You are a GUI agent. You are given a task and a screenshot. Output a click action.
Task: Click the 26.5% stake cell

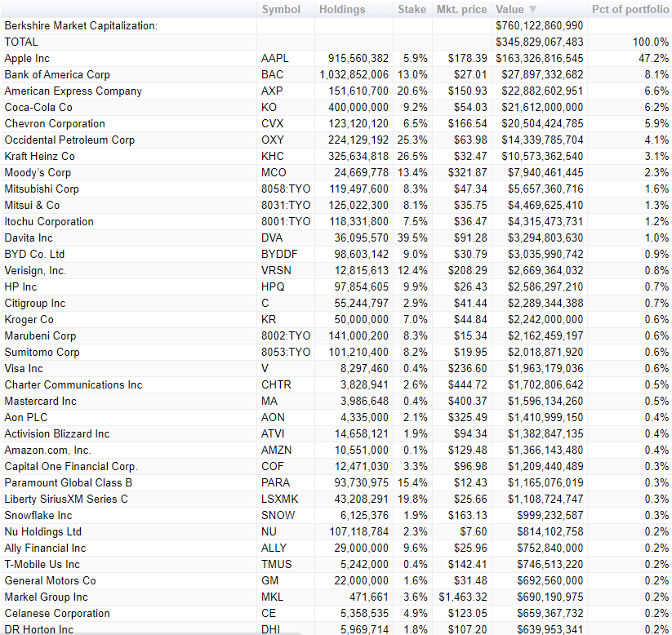[x=412, y=156]
